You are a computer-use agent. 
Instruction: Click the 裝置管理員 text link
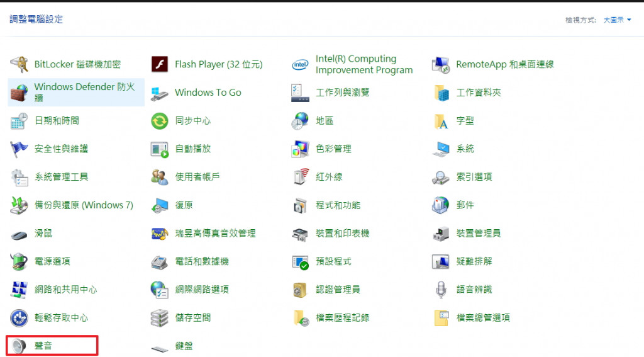479,234
